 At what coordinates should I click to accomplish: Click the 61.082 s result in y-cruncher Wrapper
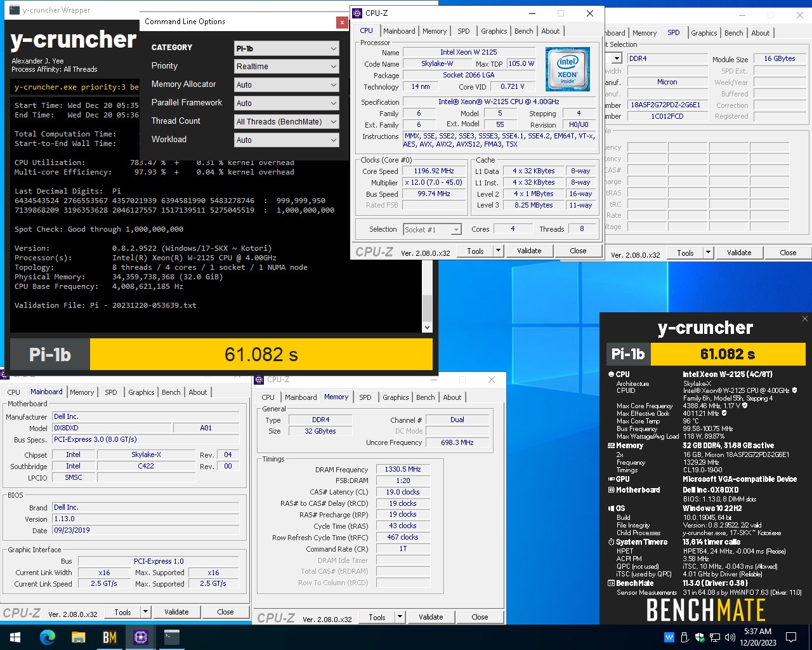(261, 355)
